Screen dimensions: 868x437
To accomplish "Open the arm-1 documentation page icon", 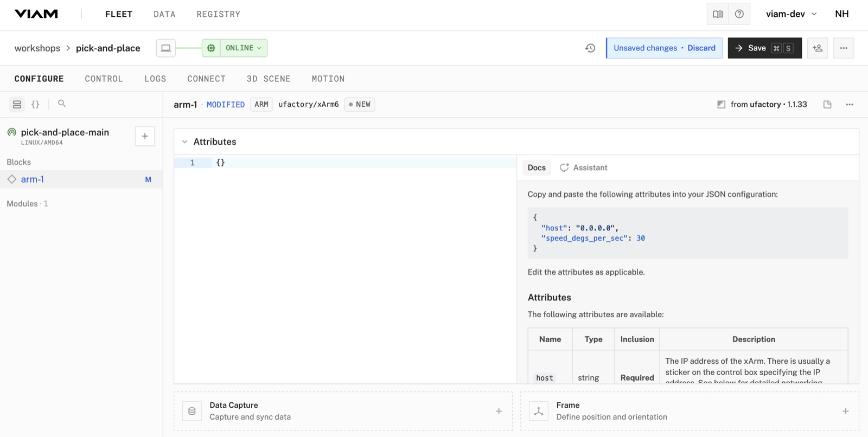I will click(x=827, y=105).
